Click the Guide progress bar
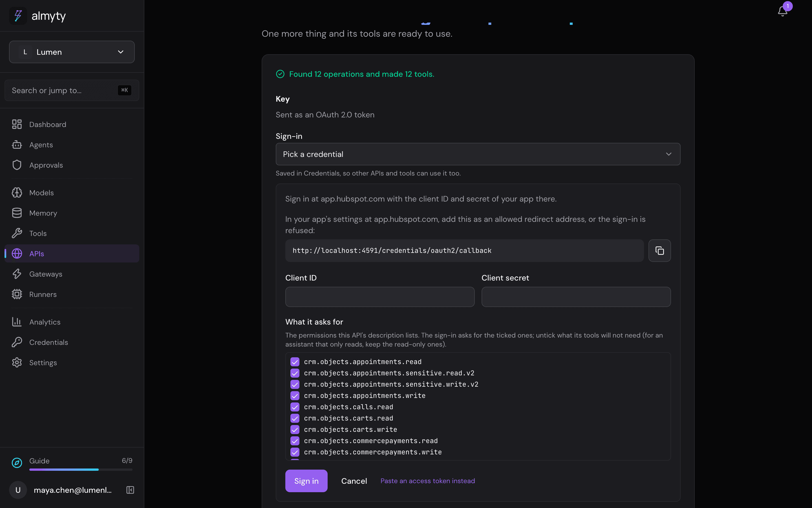Viewport: 812px width, 508px height. (81, 469)
